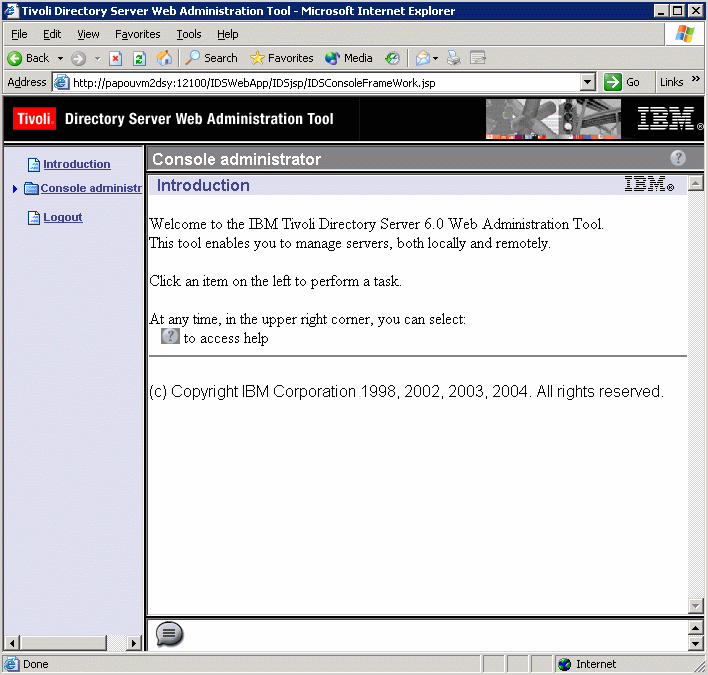Click the Windows flag logo
Viewport: 708px width, 675px height.
tap(685, 34)
